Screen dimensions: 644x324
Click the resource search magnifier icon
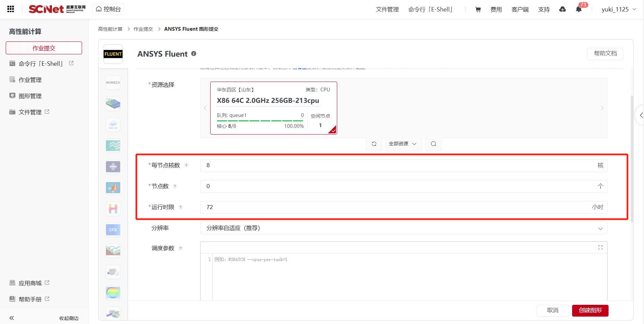point(433,144)
